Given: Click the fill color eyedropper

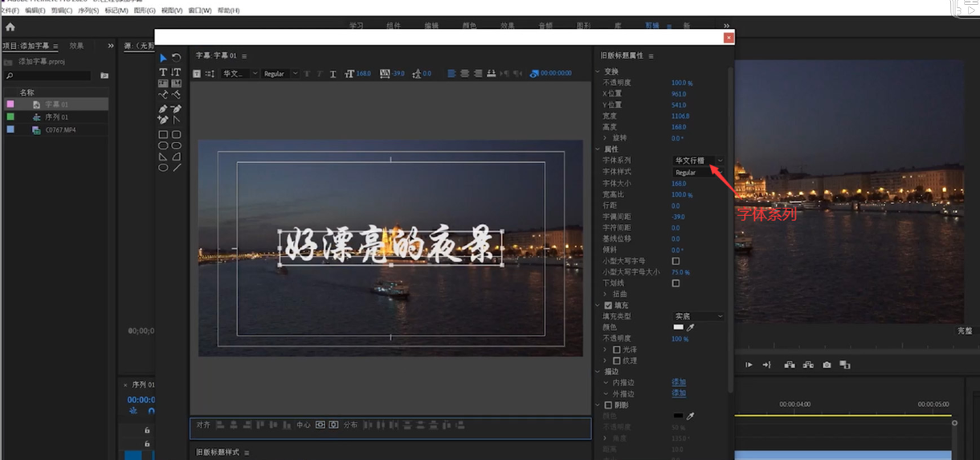Looking at the screenshot, I should (690, 328).
